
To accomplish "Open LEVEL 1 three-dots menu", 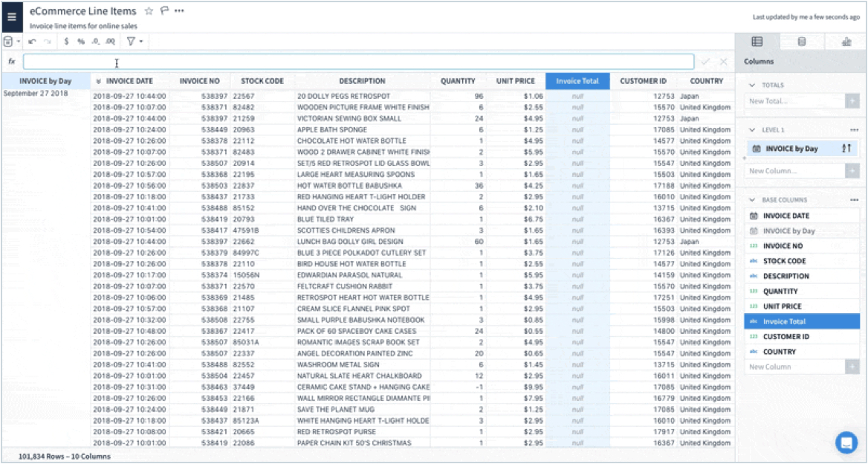I will pyautogui.click(x=854, y=130).
